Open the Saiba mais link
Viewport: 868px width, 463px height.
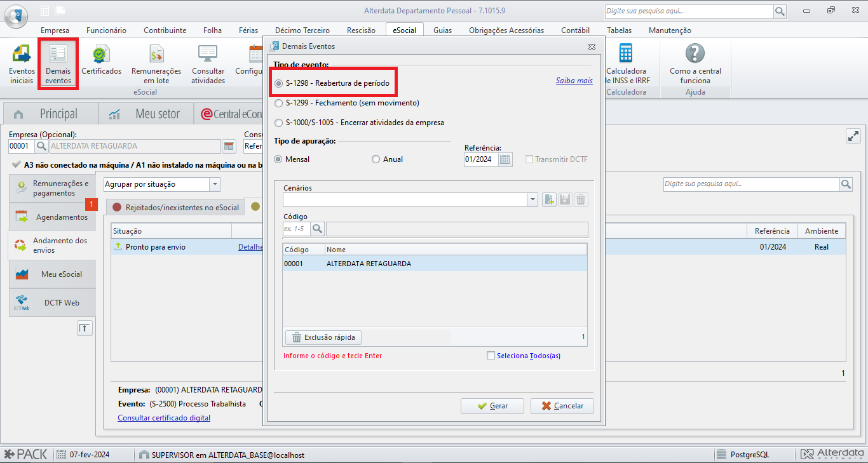[574, 81]
